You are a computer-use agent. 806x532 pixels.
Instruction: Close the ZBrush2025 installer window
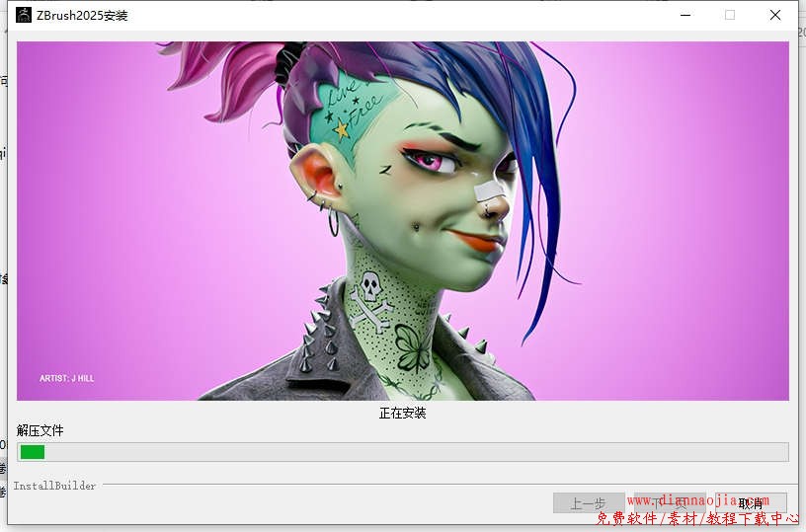[775, 15]
